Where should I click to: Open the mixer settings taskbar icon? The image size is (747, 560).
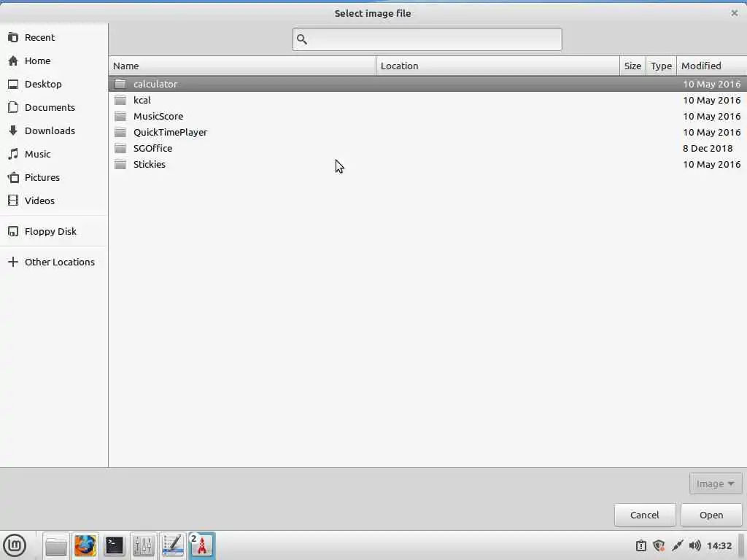144,545
